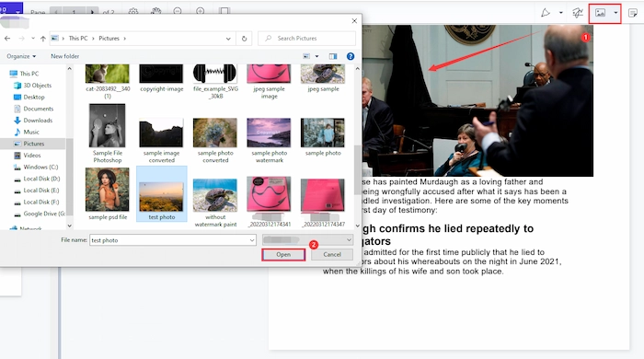The width and height of the screenshot is (644, 359).
Task: Select the file ending in 20220312174347
Action: (323, 203)
